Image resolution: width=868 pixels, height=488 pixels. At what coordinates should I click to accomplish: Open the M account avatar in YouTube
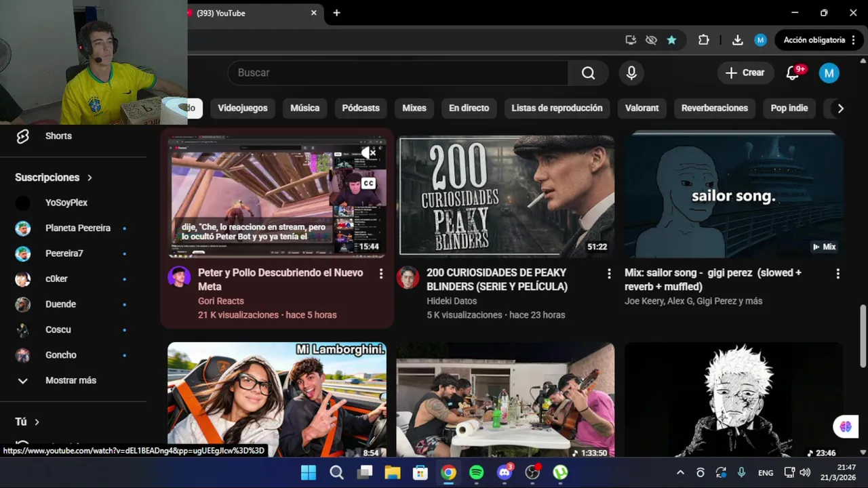[x=829, y=73]
